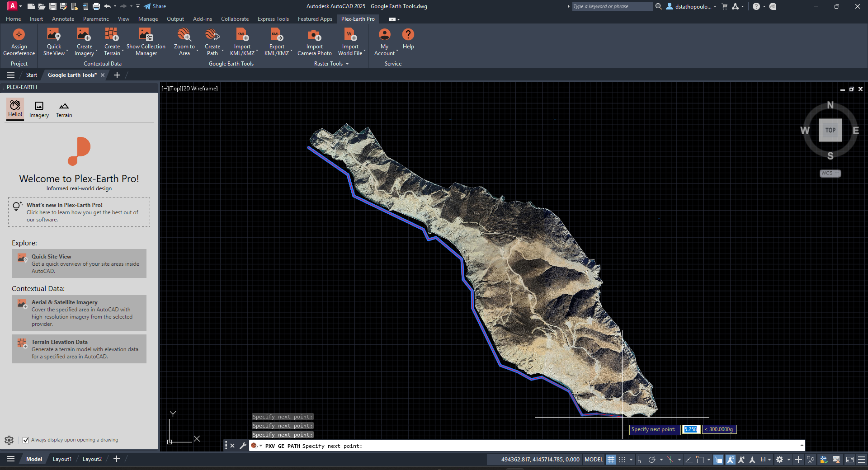The height and width of the screenshot is (470, 868).
Task: Click the Create Terrain ribbon icon
Action: [x=112, y=35]
